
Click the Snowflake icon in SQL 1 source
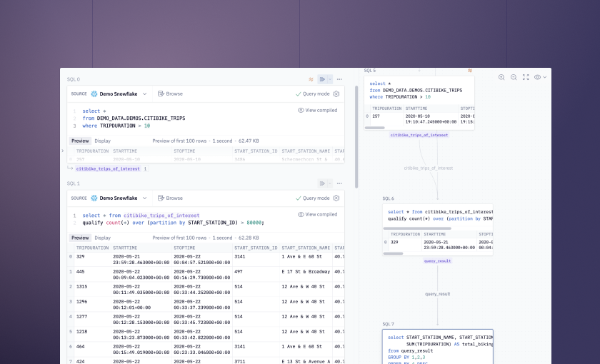[x=94, y=198]
